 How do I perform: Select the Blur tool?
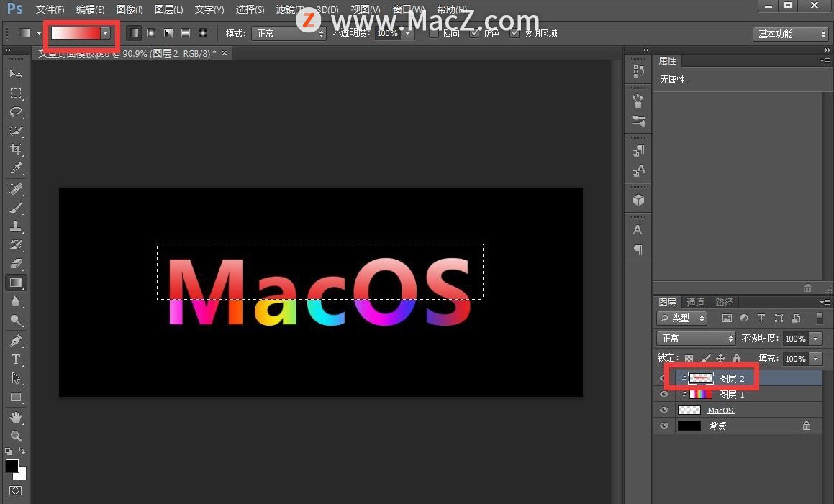[x=16, y=301]
